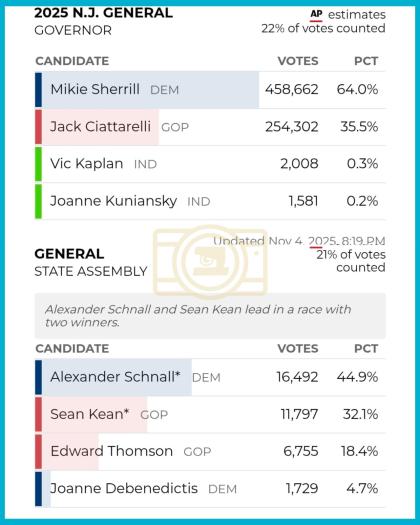The height and width of the screenshot is (525, 420).
Task: Click the Mikie Sherrill candidate row
Action: (x=210, y=90)
